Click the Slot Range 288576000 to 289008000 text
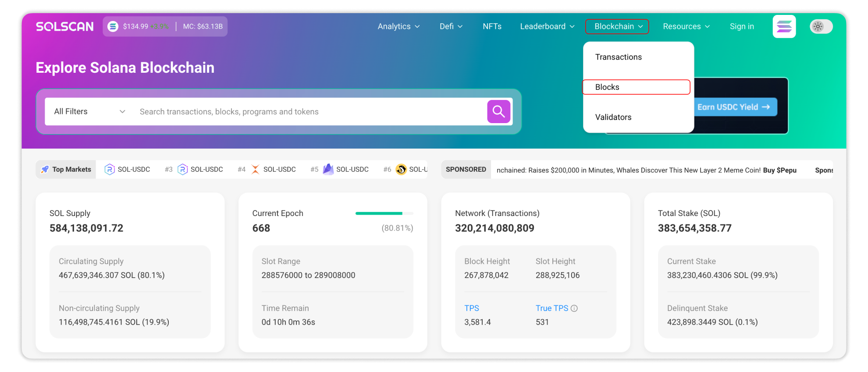Viewport: 868px width, 372px height. coord(309,275)
